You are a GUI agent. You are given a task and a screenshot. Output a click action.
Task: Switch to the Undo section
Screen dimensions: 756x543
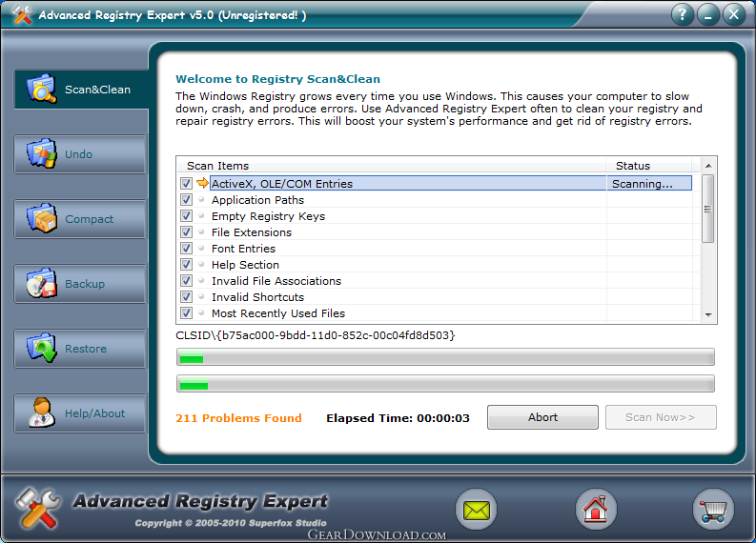tap(79, 154)
